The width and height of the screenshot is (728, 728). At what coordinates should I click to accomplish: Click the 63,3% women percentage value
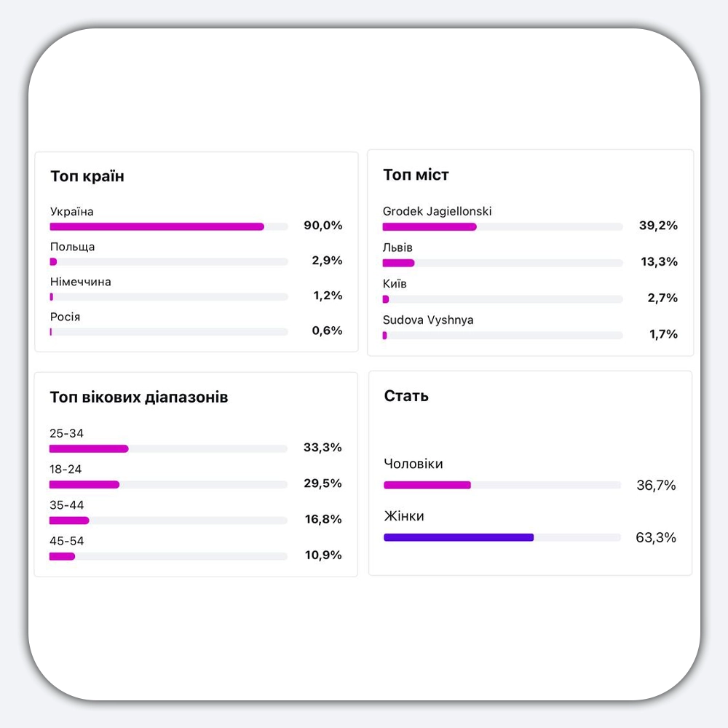(656, 538)
